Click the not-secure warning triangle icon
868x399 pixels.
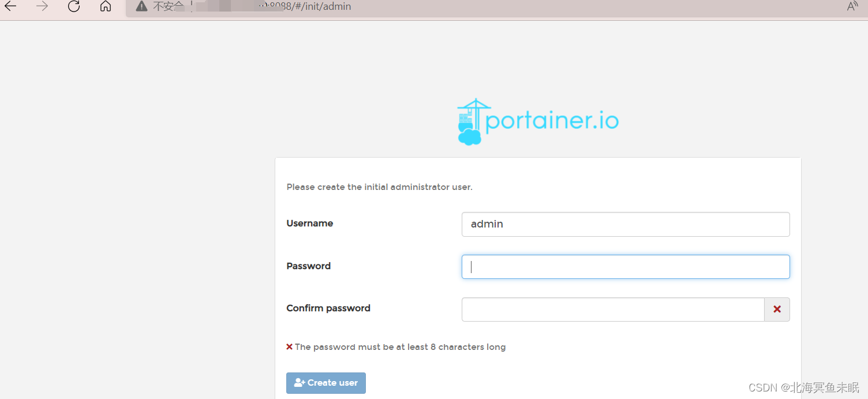pos(141,6)
